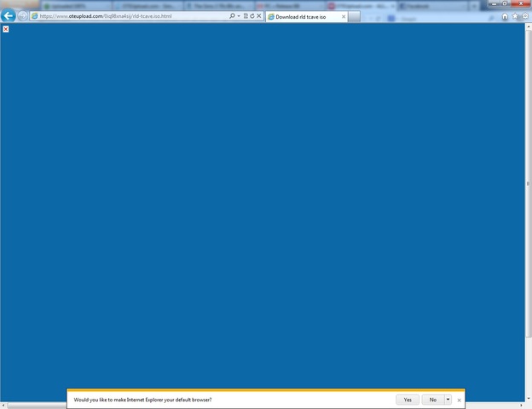Click the oteupload.com URL address field
532x409 pixels.
[128, 16]
